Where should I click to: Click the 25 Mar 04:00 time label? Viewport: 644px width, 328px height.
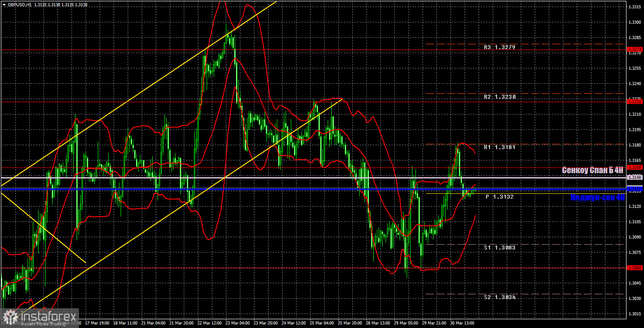click(x=322, y=323)
